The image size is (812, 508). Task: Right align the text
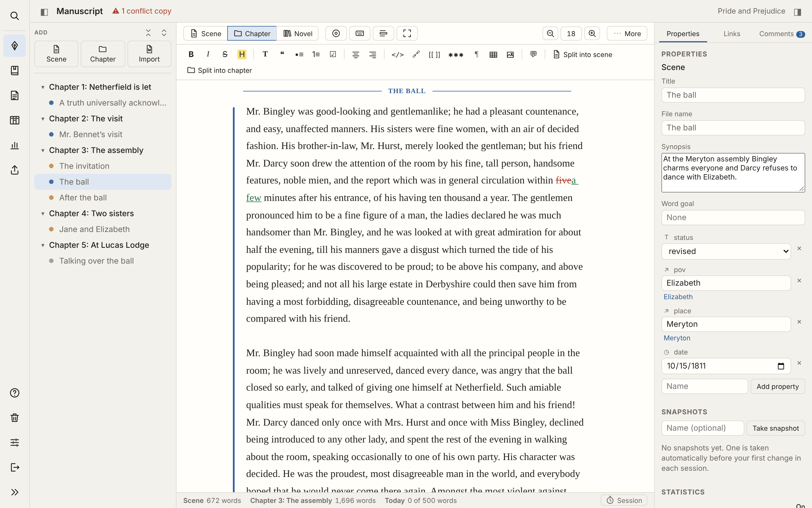click(372, 54)
